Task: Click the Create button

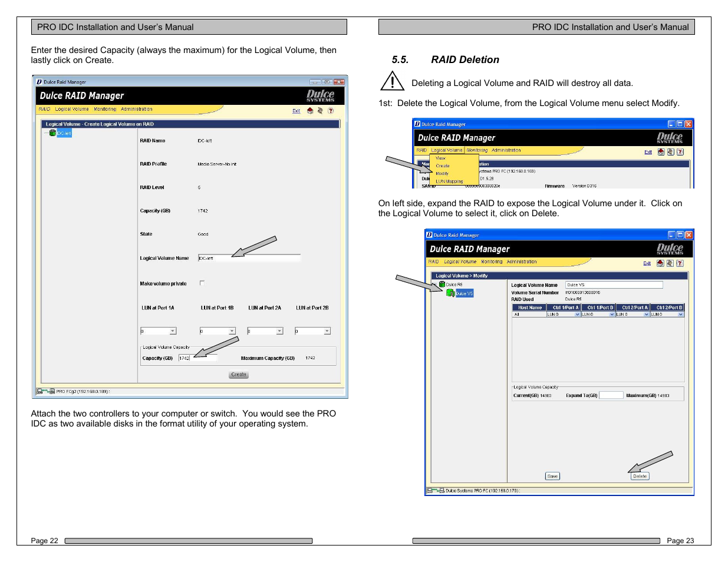Action: pyautogui.click(x=239, y=375)
